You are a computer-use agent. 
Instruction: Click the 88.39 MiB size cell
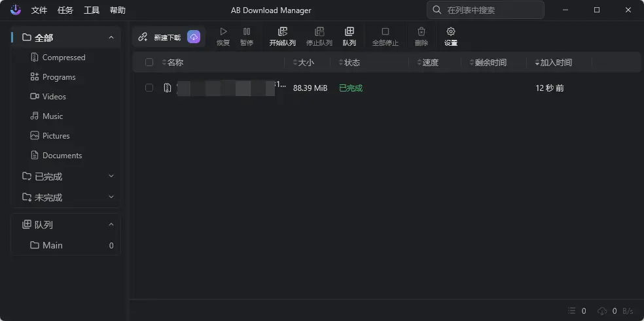pyautogui.click(x=310, y=88)
